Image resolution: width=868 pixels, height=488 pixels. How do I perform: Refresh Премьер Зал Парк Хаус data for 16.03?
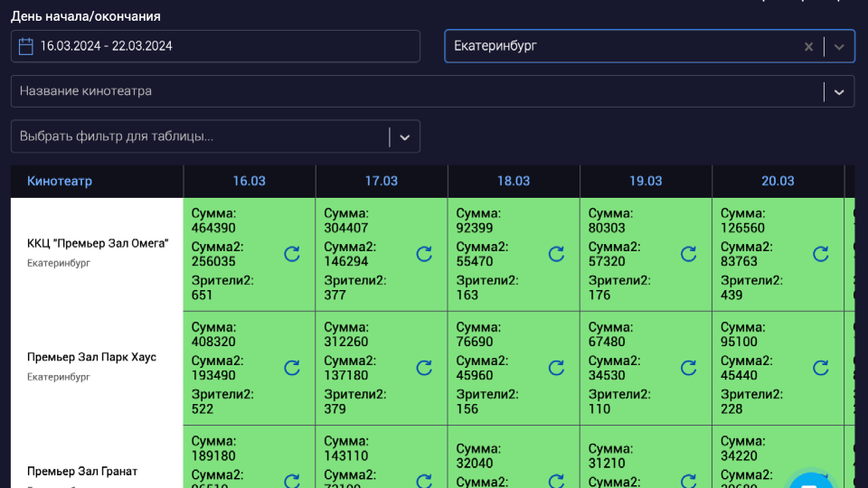(292, 368)
